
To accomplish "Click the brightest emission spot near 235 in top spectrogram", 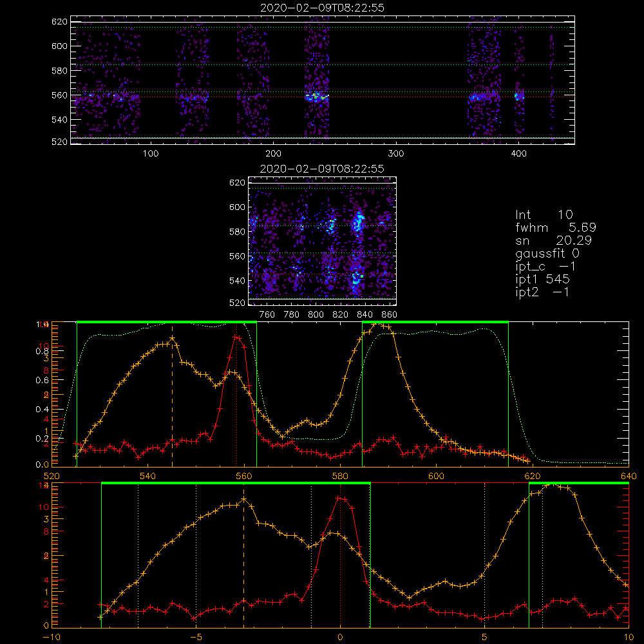I will pyautogui.click(x=316, y=97).
